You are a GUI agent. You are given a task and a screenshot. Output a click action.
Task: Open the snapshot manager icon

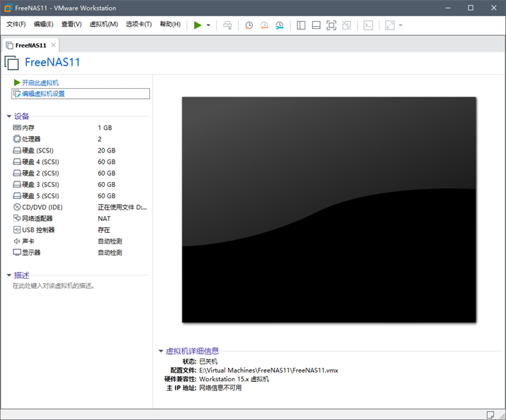coord(279,25)
